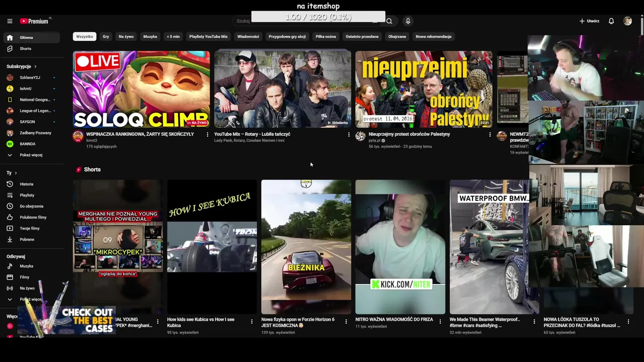Select the Wiadomości filter chip

[248, 37]
